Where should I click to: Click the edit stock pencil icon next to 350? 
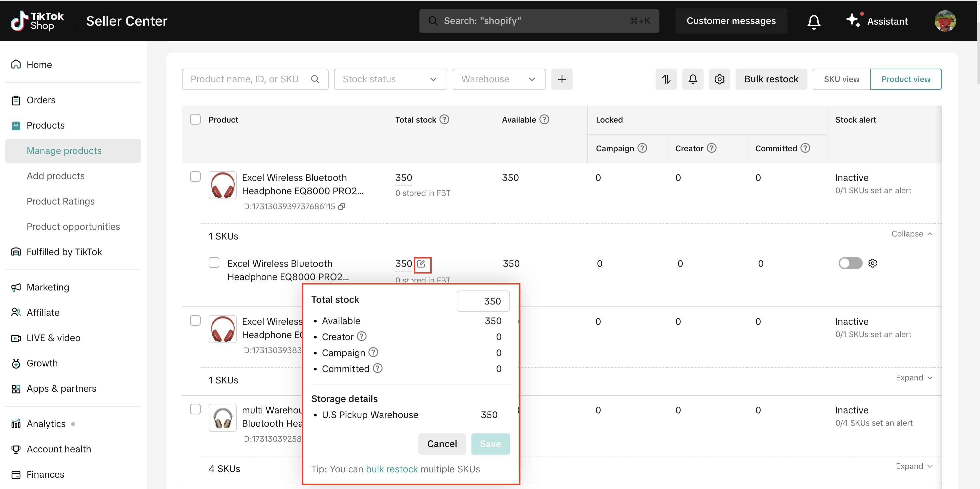(x=422, y=264)
